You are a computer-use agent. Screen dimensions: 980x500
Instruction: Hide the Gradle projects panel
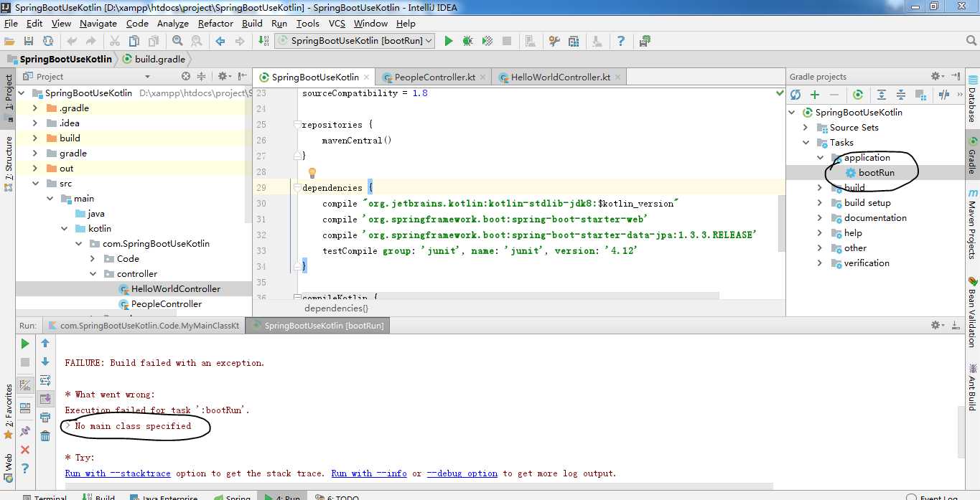(x=956, y=76)
